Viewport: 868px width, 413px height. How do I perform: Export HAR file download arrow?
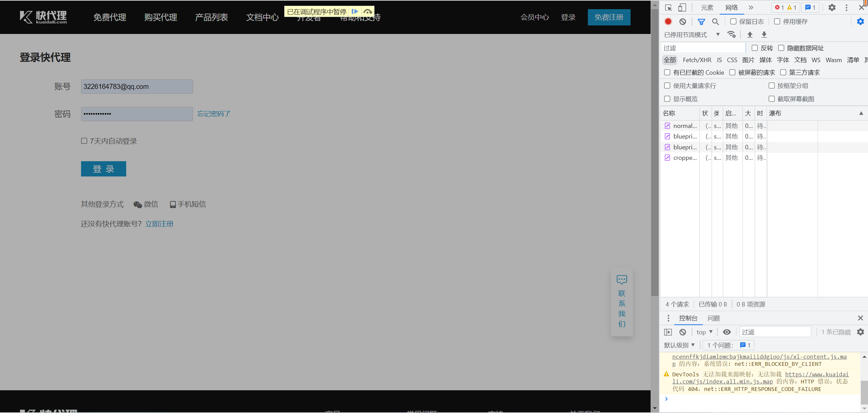coord(764,35)
